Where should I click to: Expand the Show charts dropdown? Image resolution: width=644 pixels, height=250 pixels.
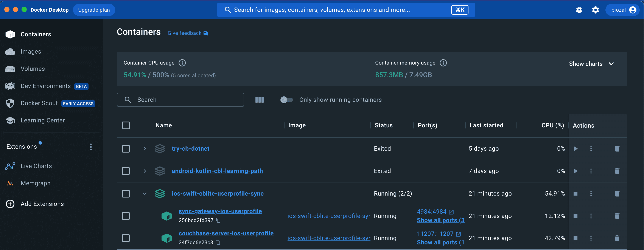click(x=592, y=64)
